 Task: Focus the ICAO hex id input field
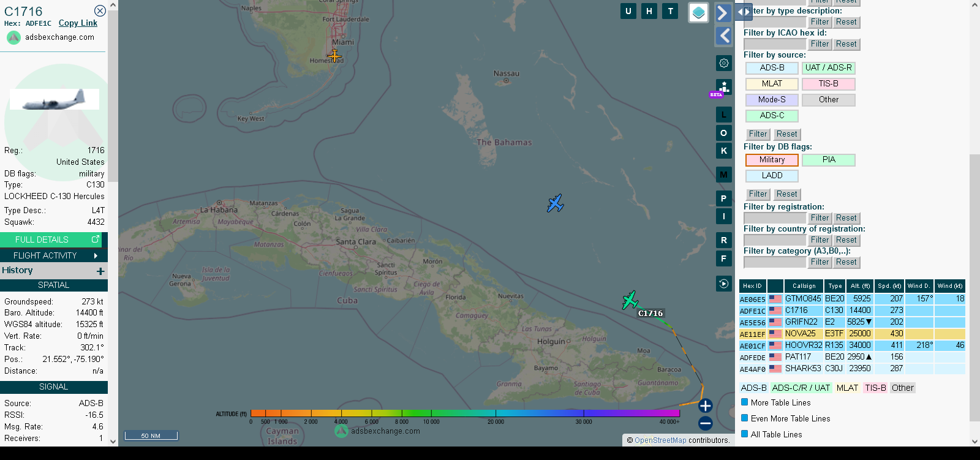click(775, 44)
